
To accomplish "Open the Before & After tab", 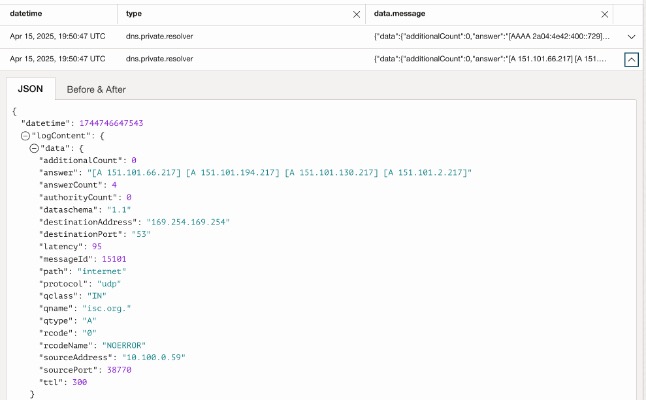I will click(96, 89).
